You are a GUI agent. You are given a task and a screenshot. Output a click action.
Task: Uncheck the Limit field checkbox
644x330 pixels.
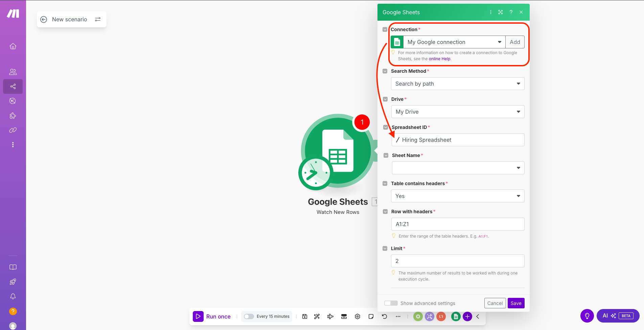(385, 248)
